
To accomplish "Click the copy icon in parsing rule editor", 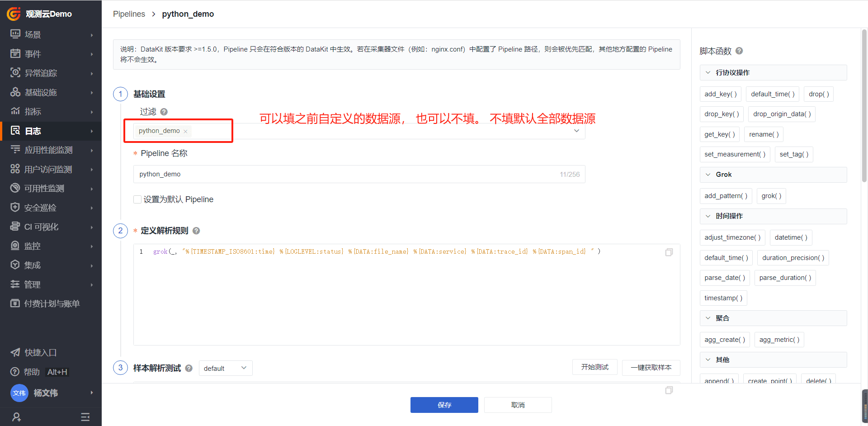I will click(669, 252).
